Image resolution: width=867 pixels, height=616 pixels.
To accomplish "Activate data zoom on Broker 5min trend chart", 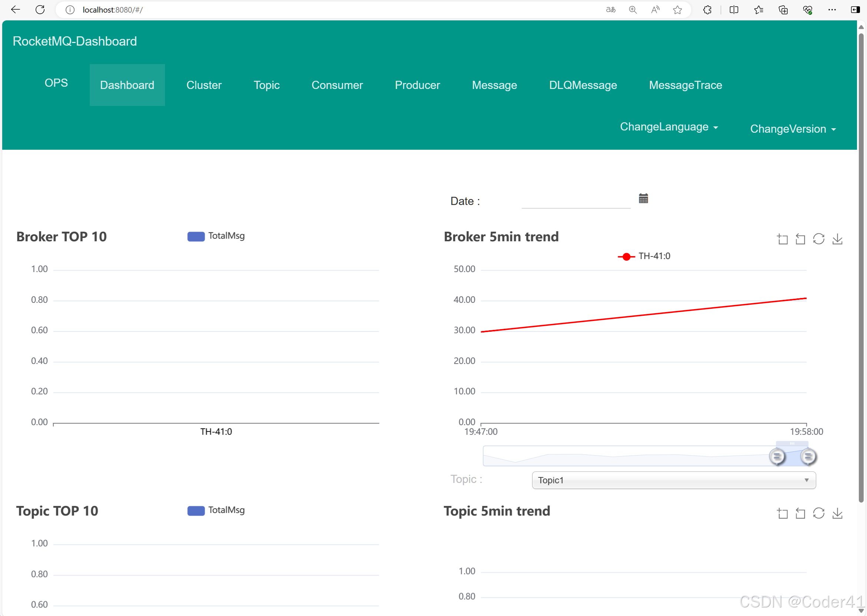I will pyautogui.click(x=782, y=239).
